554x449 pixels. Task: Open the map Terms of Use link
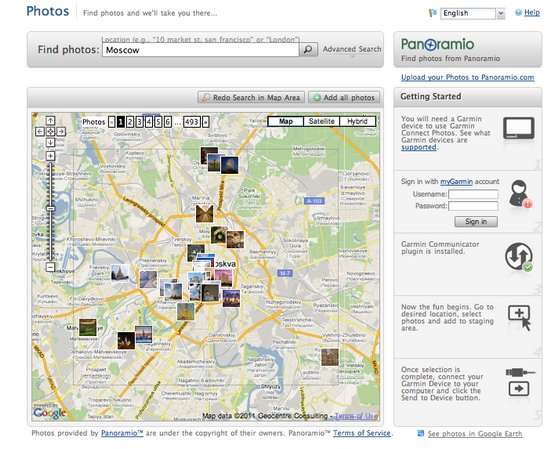(x=356, y=416)
